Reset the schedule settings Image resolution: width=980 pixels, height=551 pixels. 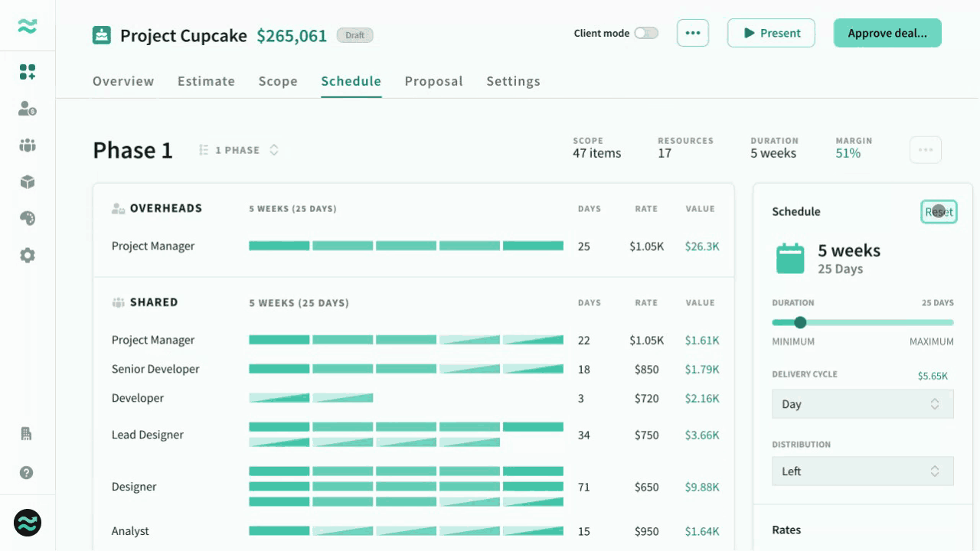tap(939, 212)
